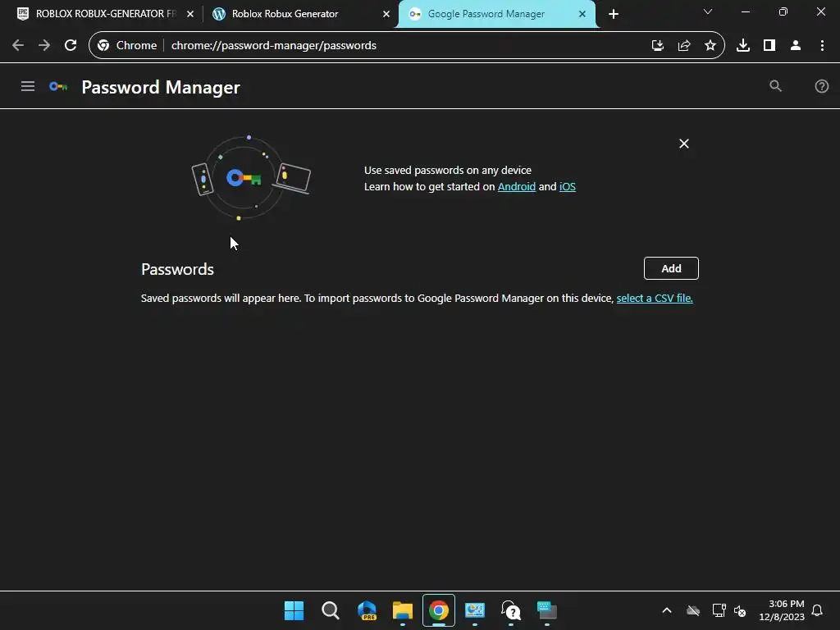This screenshot has width=840, height=630.
Task: Close the Google Password Manager tab
Action: [582, 14]
